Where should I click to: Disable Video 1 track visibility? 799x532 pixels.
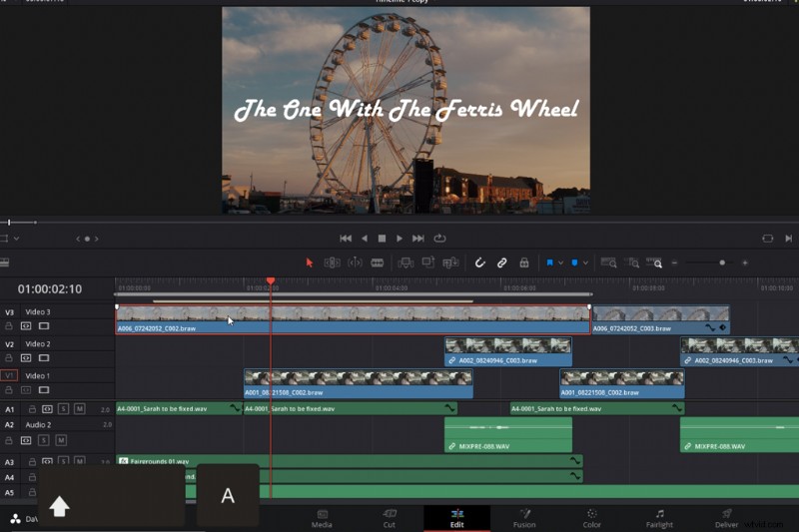[44, 390]
